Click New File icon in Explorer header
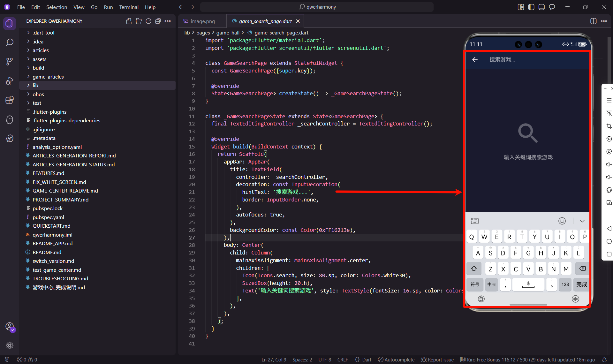Image resolution: width=613 pixels, height=364 pixels. tap(129, 21)
